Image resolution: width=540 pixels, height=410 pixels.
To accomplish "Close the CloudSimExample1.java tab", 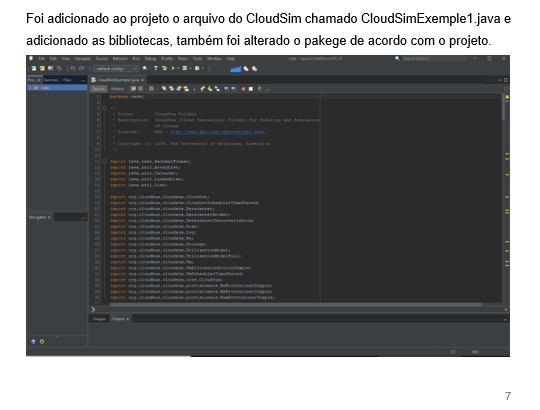I will 143,80.
